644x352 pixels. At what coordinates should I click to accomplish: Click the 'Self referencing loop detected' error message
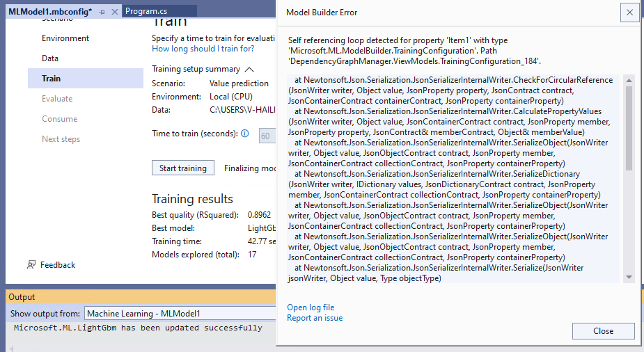(x=414, y=51)
